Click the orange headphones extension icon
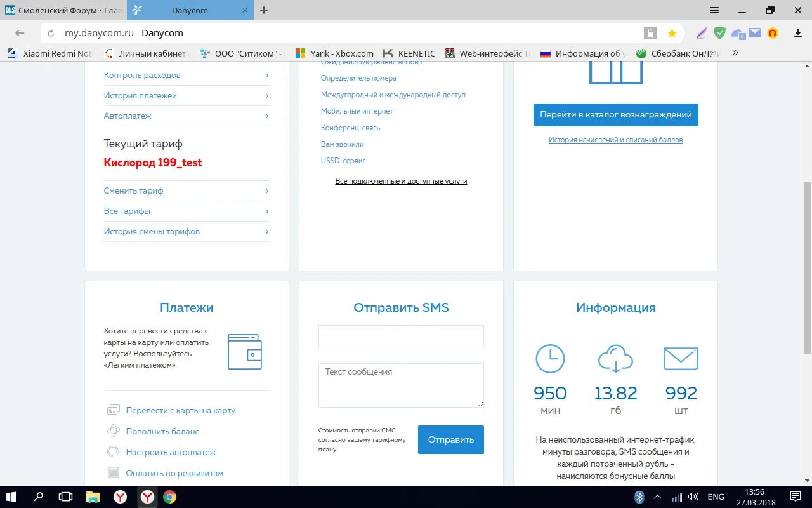 [x=772, y=33]
